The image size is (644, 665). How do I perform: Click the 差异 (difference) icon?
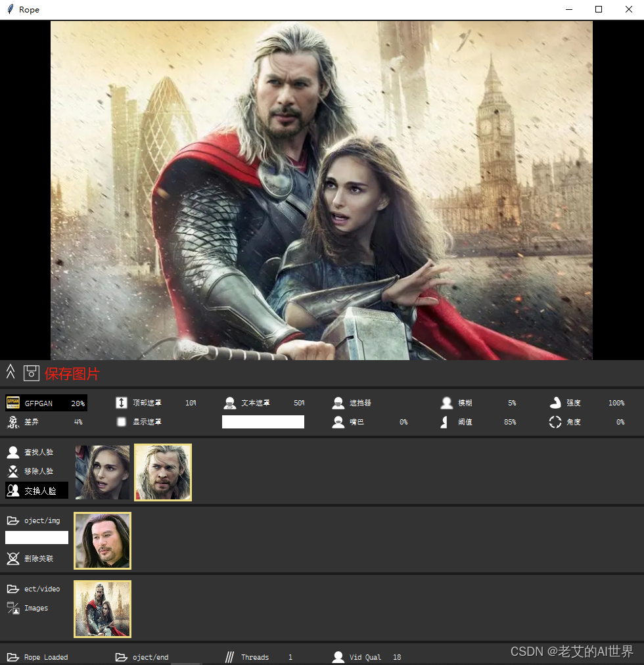(x=13, y=422)
